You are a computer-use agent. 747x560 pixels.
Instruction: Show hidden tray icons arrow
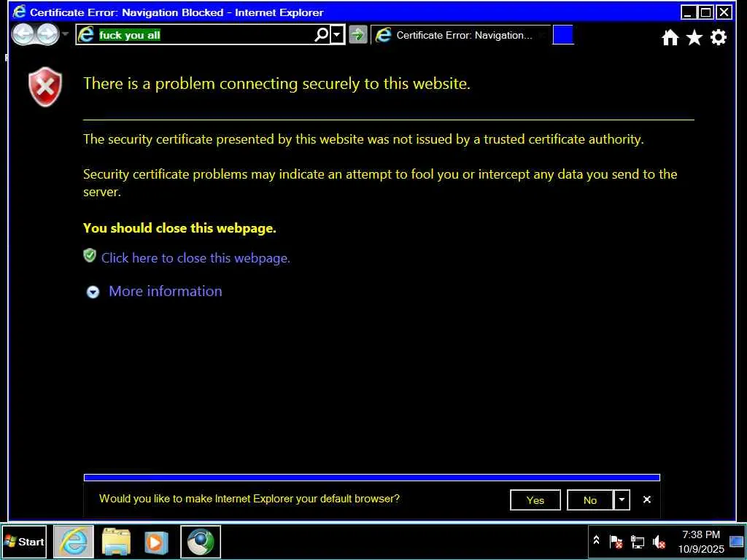[596, 540]
